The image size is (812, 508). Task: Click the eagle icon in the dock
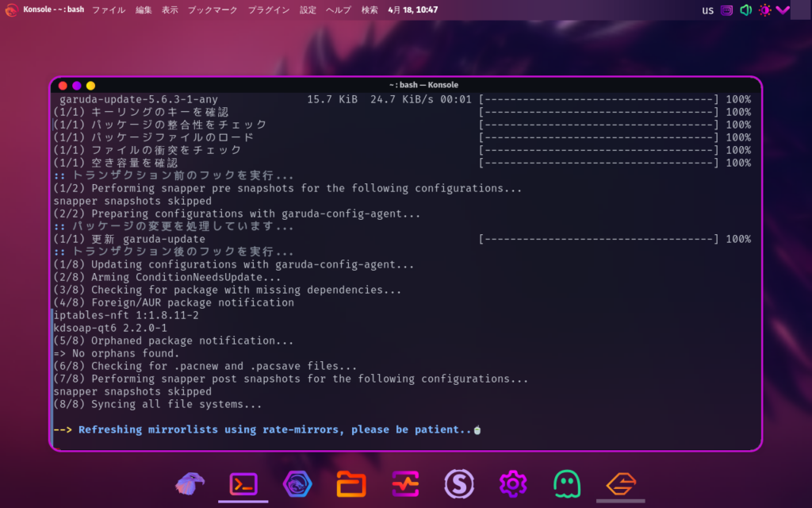pyautogui.click(x=190, y=483)
